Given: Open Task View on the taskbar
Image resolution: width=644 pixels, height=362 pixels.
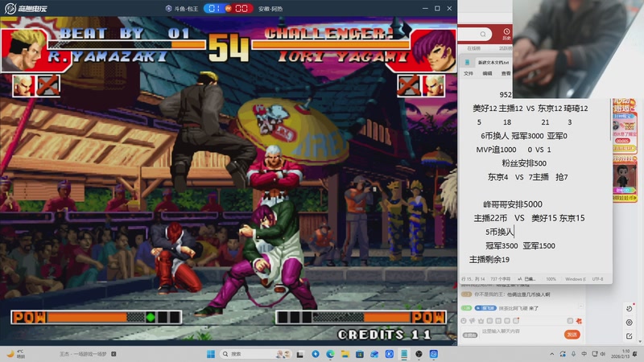Looking at the screenshot, I should click(x=300, y=354).
